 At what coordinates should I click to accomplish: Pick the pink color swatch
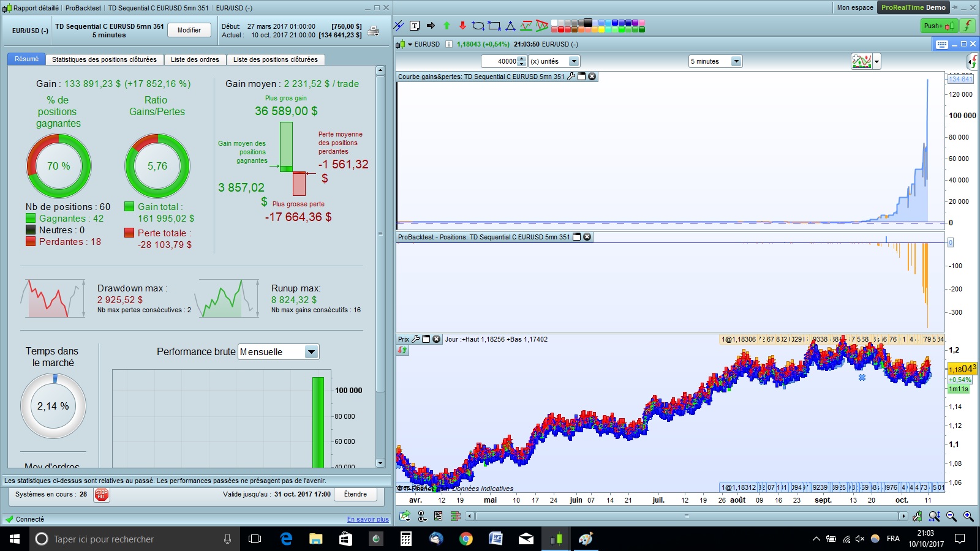pyautogui.click(x=642, y=23)
